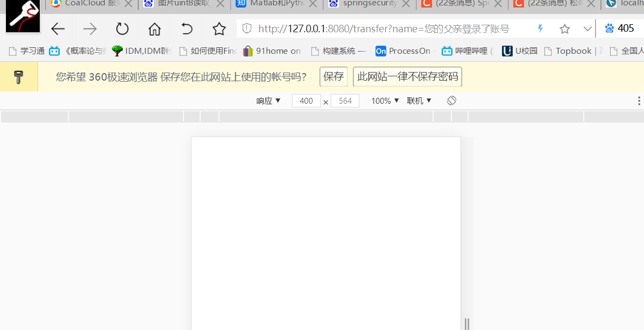Click the undo closed tab icon
Screen dimensions: 644x330
[x=187, y=28]
